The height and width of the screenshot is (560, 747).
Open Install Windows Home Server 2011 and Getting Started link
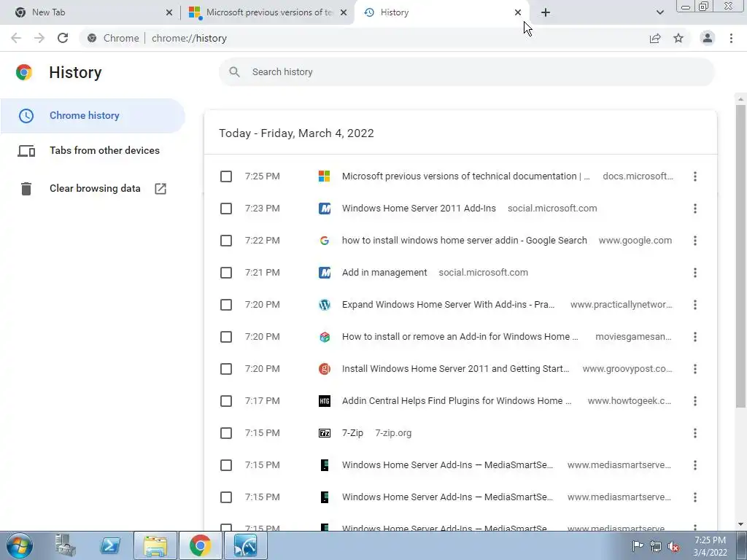coord(455,369)
